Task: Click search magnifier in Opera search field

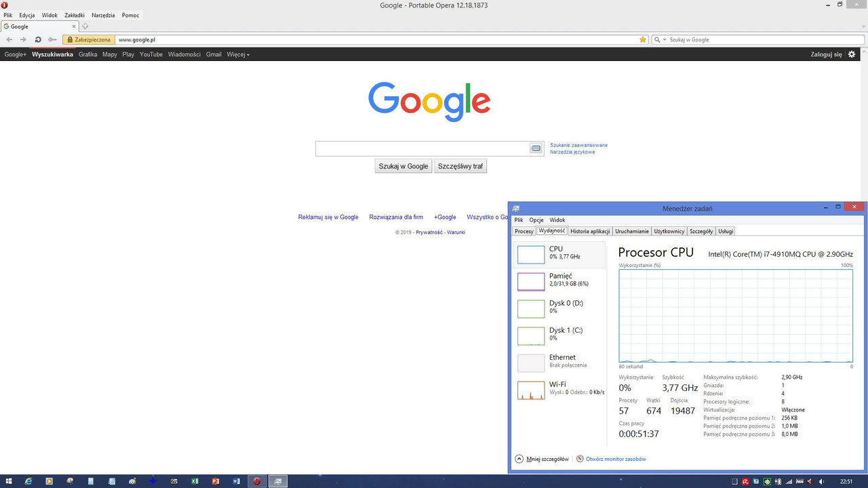Action: click(657, 40)
